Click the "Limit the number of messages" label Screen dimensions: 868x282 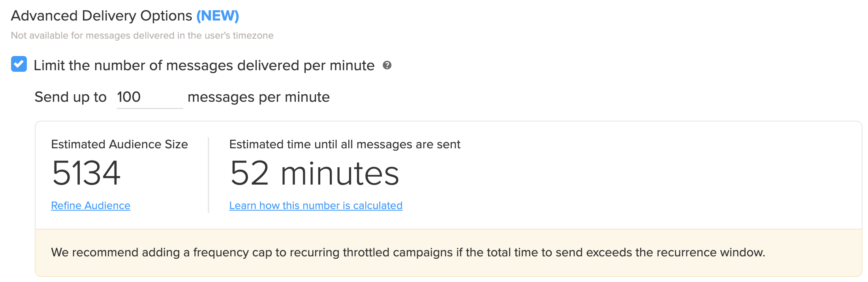click(x=204, y=65)
